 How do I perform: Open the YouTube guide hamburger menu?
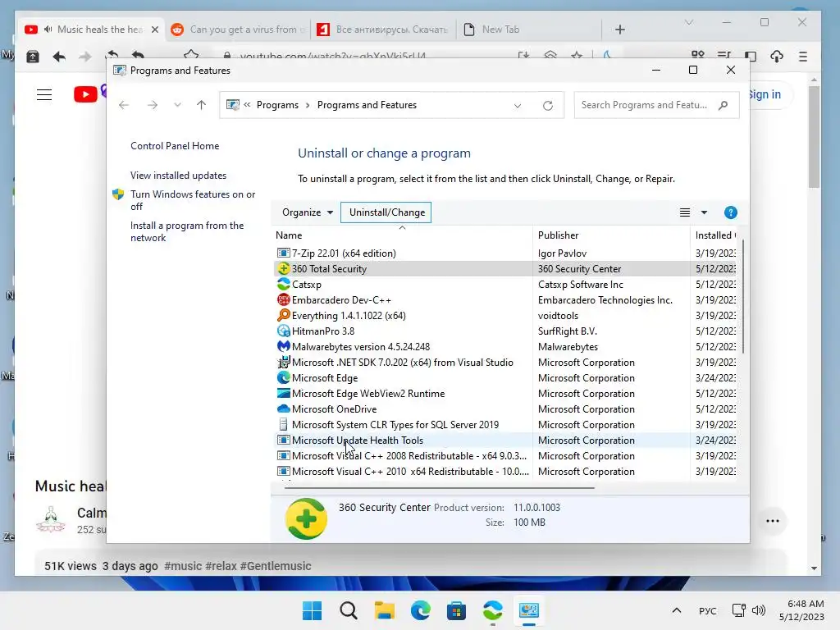click(44, 95)
